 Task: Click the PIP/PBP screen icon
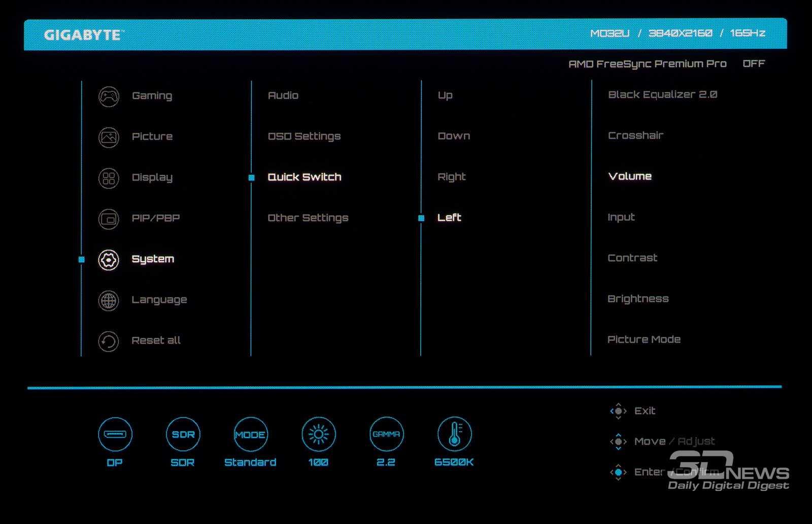pos(109,219)
